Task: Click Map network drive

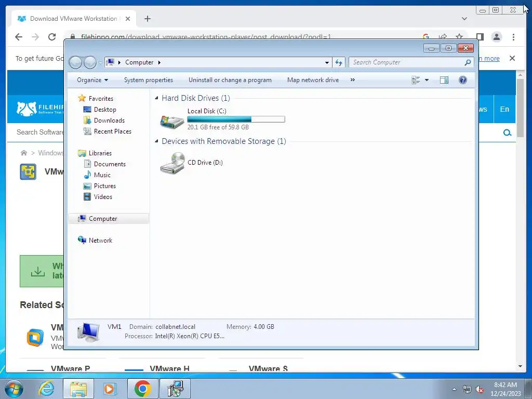Action: click(x=313, y=80)
